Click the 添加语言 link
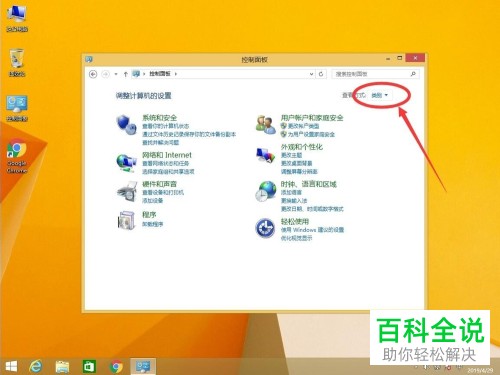This screenshot has width=500, height=375. (291, 193)
